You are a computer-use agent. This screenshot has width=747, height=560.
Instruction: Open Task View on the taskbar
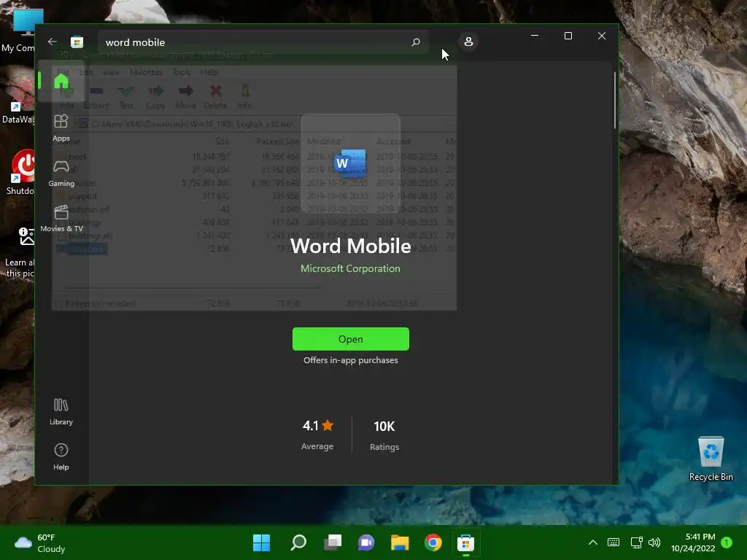[333, 542]
